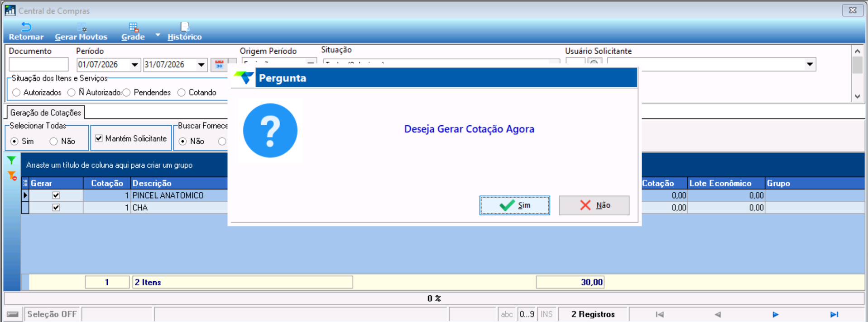Sort by the Descrição column header

[179, 183]
